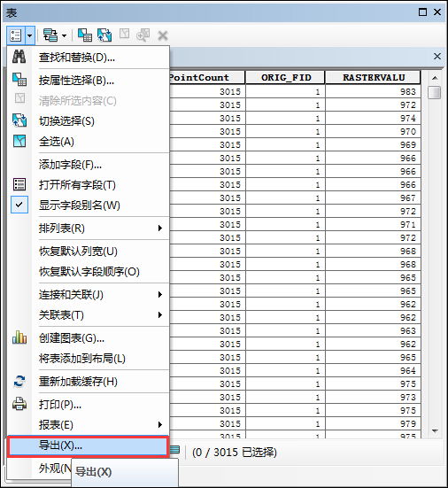This screenshot has width=448, height=488.
Task: Expand the Table Options dropdown arrow
Action: [29, 35]
